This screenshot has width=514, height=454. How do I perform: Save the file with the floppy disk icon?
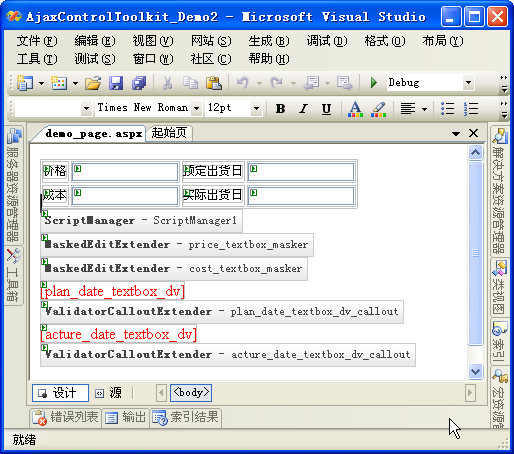(x=116, y=83)
